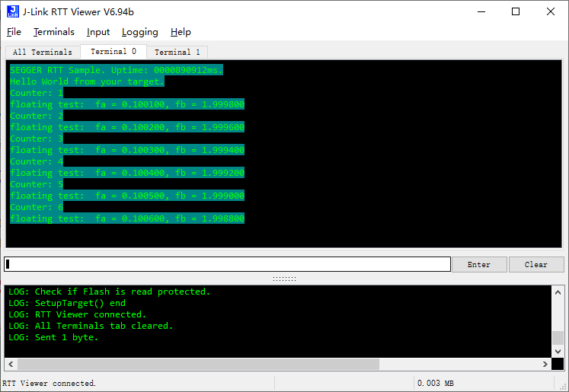Click the log horizontal scrollbar thumb
The height and width of the screenshot is (392, 569).
point(198,364)
